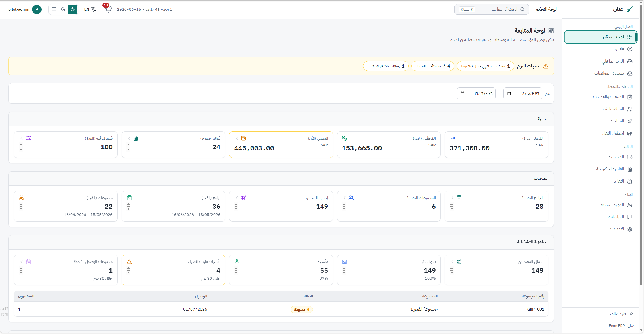Open الفاتورة الإلكترونية in the sidebar
Viewport: 644px width, 334px height.
pos(601,169)
